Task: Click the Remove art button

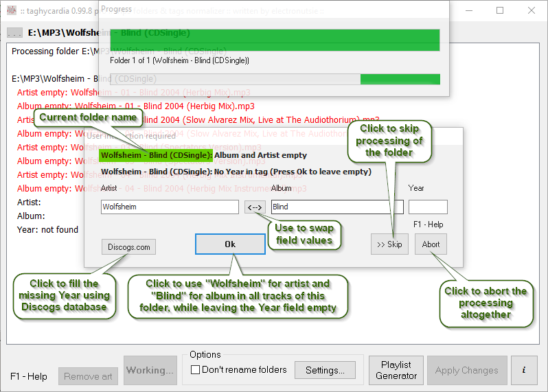Action: (88, 376)
